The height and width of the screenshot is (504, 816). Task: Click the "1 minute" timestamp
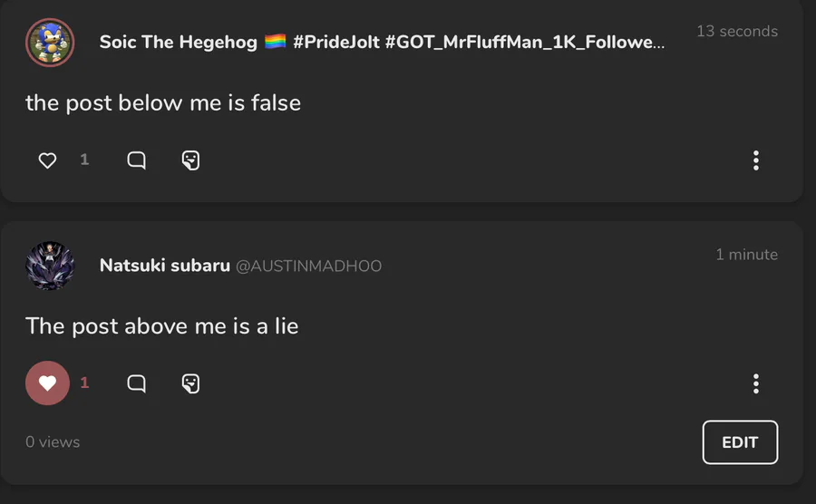click(746, 255)
